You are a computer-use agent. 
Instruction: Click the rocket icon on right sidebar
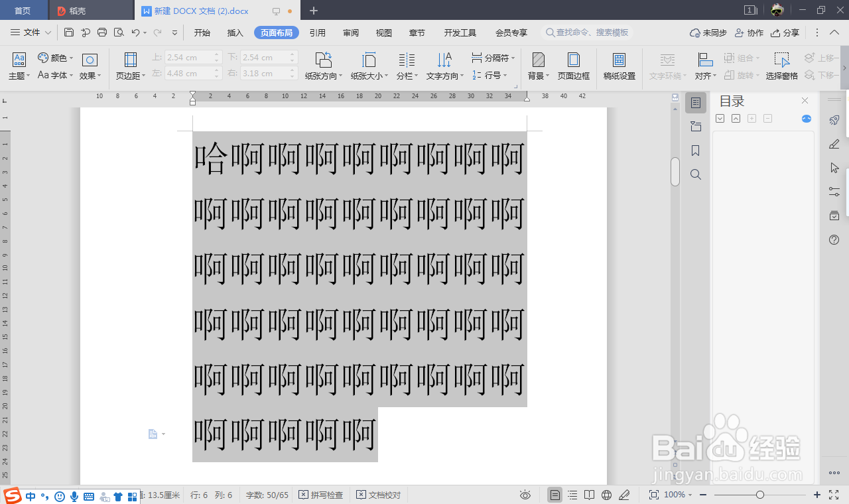coord(834,120)
